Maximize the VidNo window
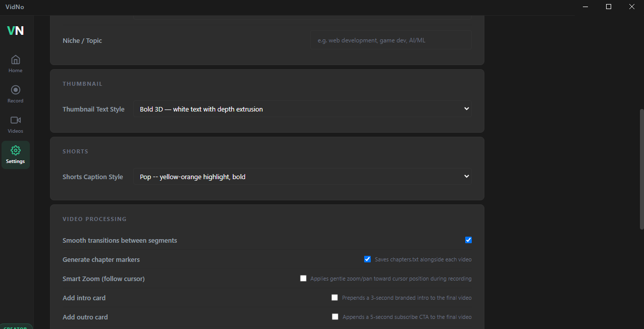644x329 pixels. tap(609, 7)
